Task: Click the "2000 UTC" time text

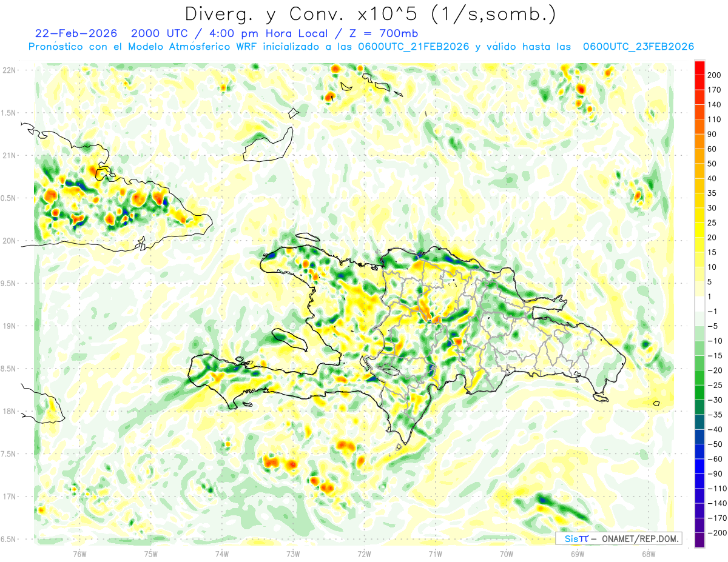Action: 161,33
